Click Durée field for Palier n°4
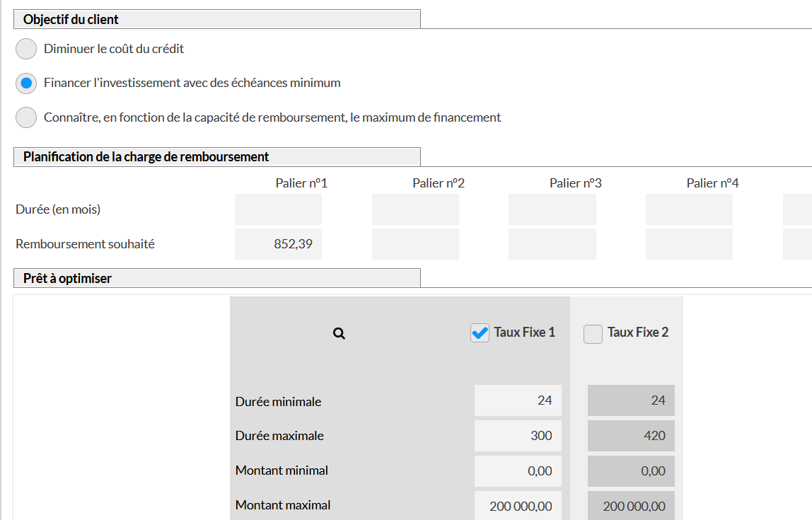The width and height of the screenshot is (812, 520). (689, 209)
